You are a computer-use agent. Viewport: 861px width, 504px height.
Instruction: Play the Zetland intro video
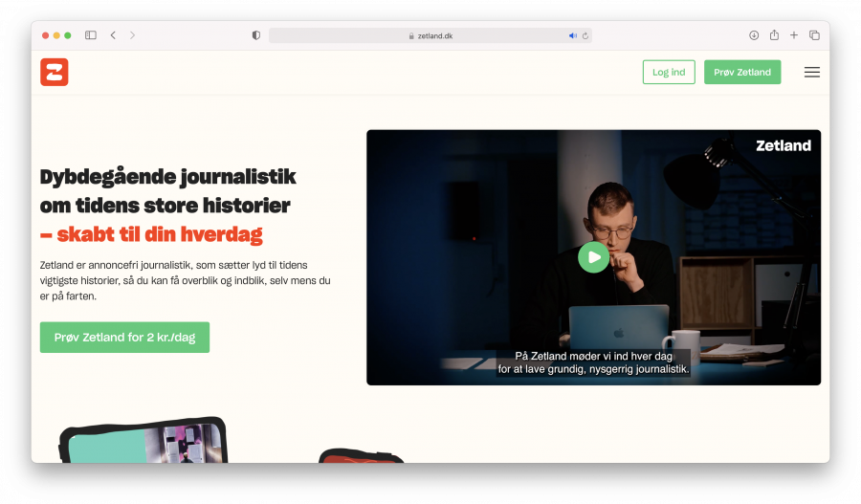click(593, 256)
